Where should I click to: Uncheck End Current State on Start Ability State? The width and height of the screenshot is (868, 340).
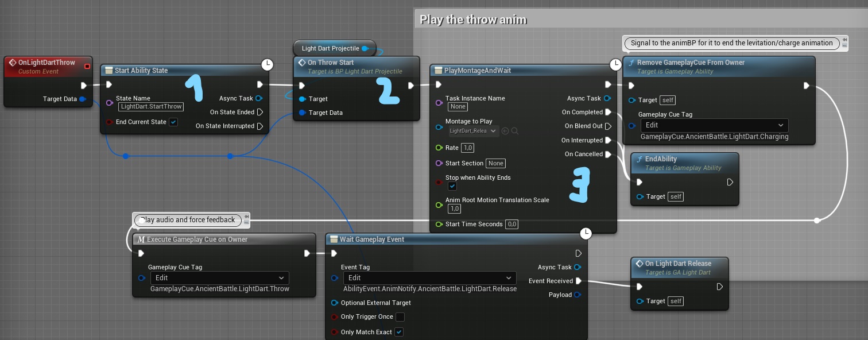[x=173, y=122]
